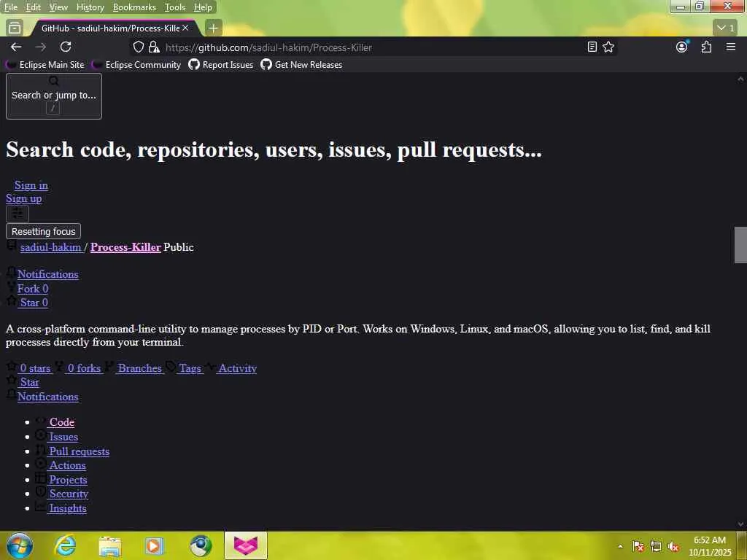Click the Windows Start button
Viewport: 747px width, 560px height.
(20, 545)
